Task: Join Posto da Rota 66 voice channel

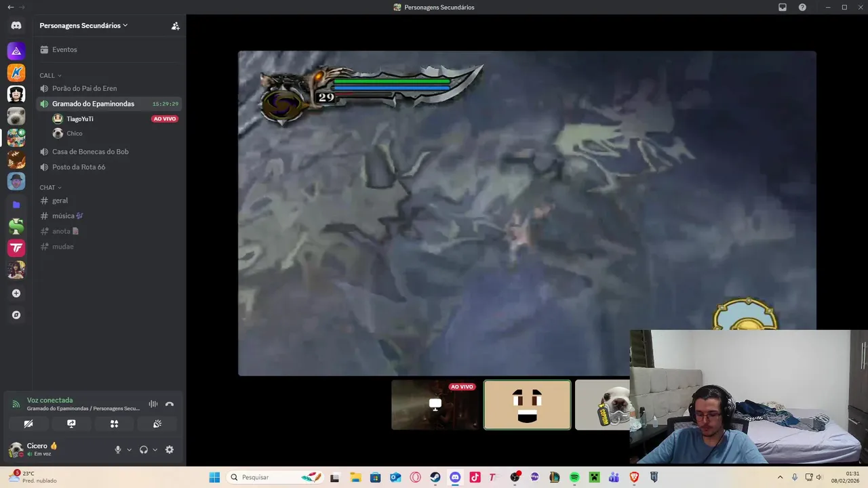Action: (108, 167)
